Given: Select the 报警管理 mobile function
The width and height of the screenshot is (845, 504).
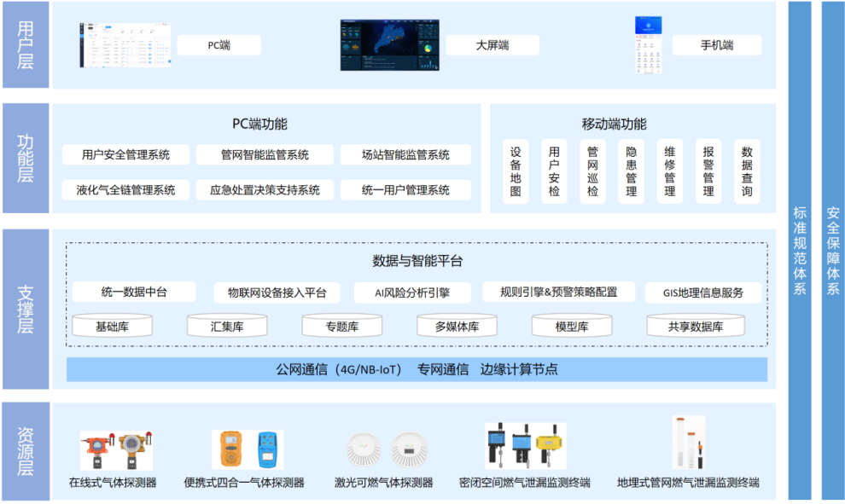Looking at the screenshot, I should click(x=708, y=171).
